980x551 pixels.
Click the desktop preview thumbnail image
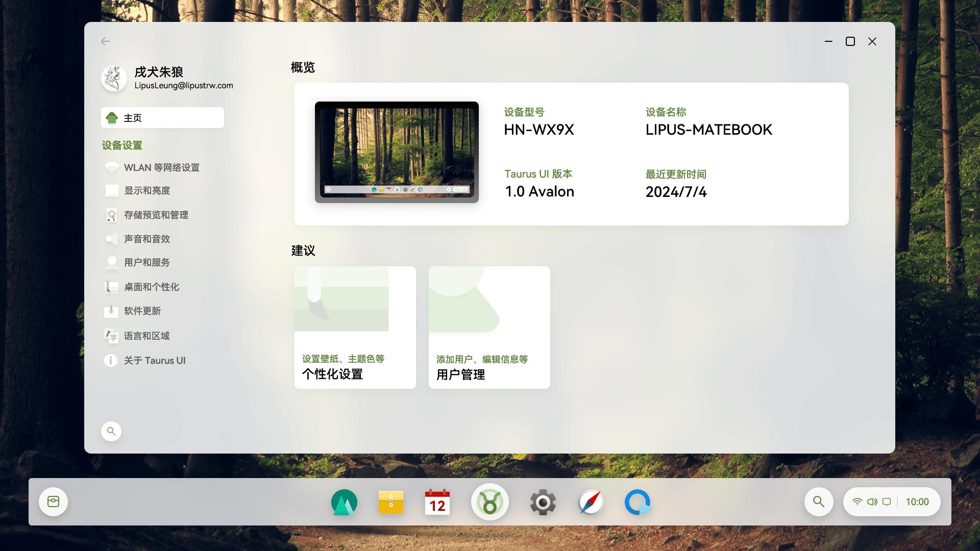[x=397, y=152]
